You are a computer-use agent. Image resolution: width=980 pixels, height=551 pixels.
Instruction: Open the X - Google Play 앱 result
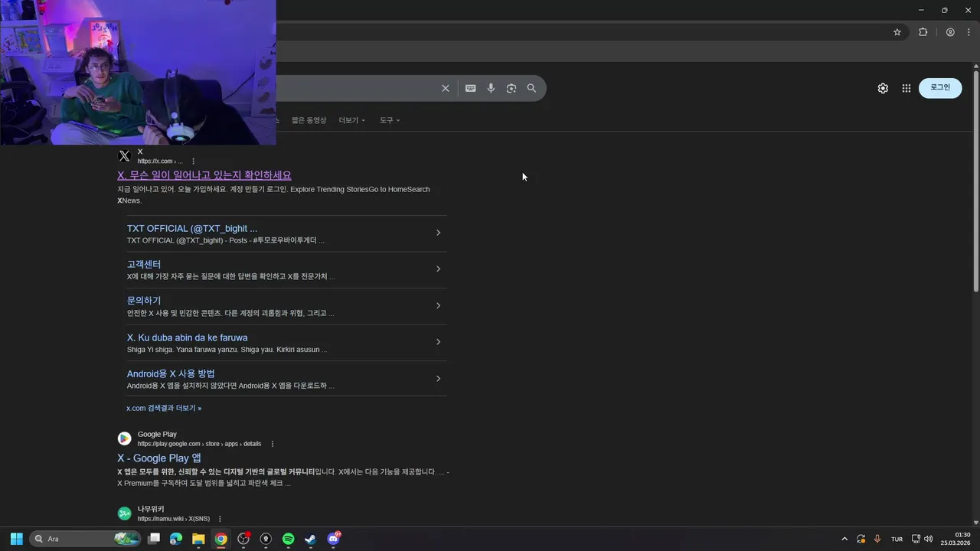pos(159,458)
